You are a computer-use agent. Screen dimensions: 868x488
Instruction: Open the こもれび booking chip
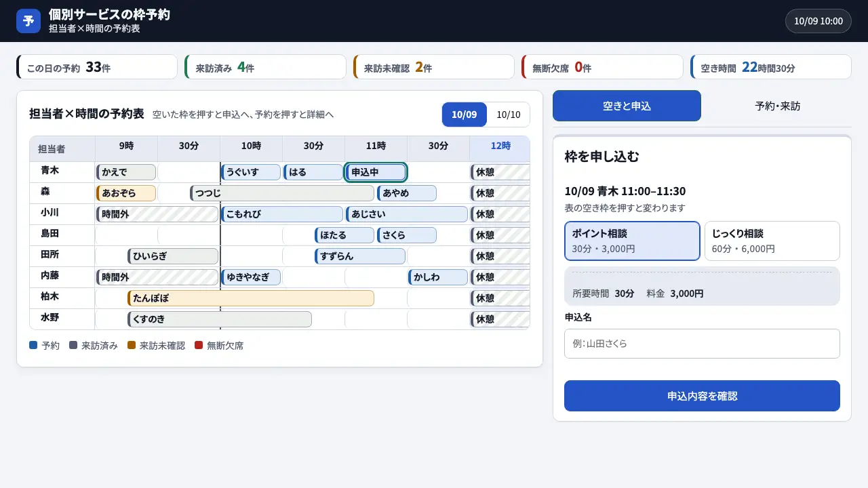pyautogui.click(x=282, y=214)
